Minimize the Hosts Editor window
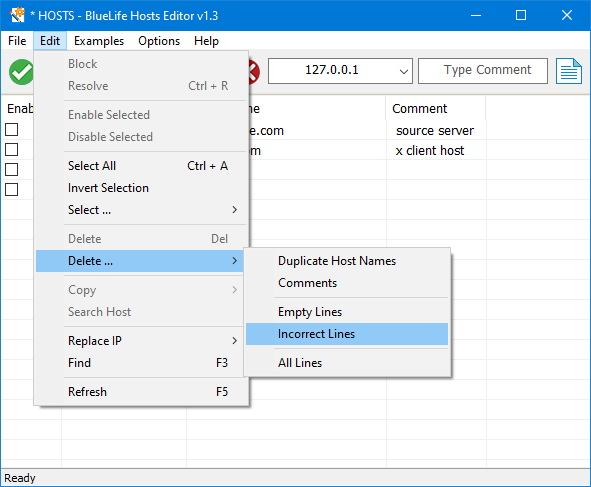Screen dimensions: 591x487 tap(476, 15)
